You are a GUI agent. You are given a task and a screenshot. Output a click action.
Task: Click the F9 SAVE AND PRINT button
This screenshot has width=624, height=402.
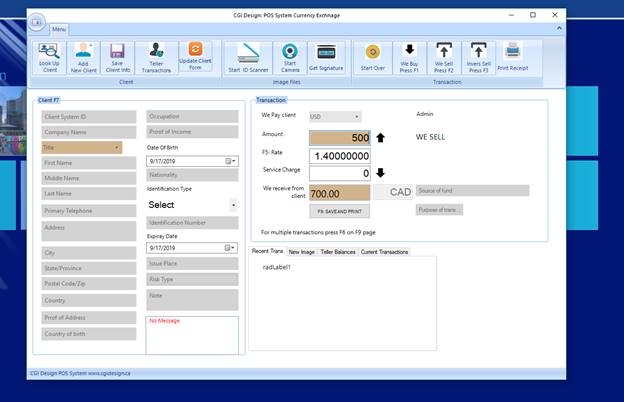coord(339,211)
